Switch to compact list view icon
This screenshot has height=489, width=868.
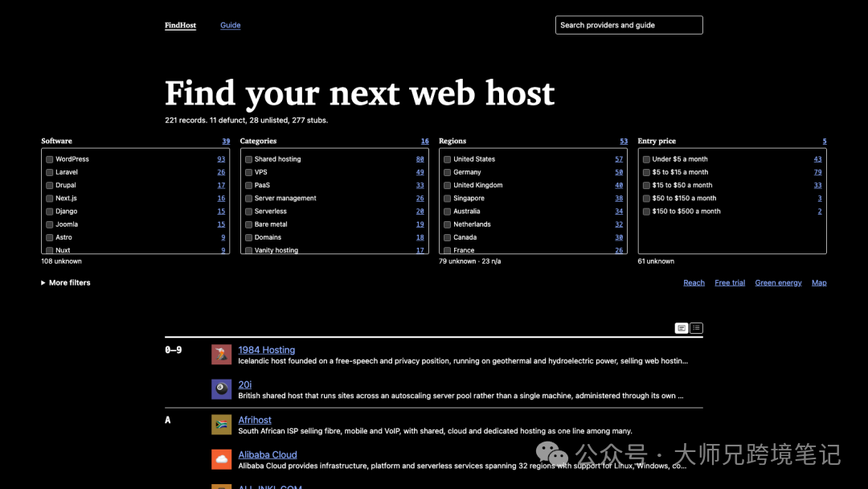tap(696, 328)
